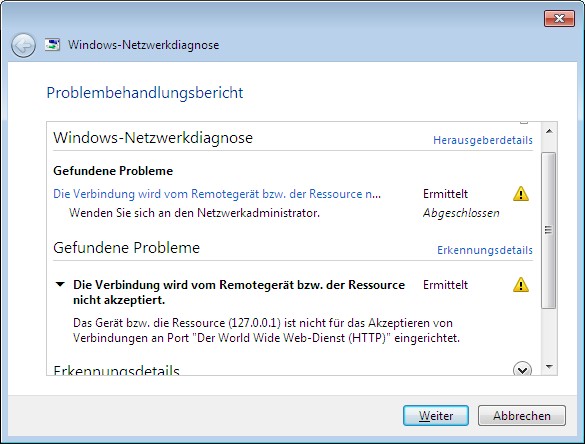Screen dimensions: 585x444
Task: Click description text mentioning 127.0.0.1
Action: (266, 330)
